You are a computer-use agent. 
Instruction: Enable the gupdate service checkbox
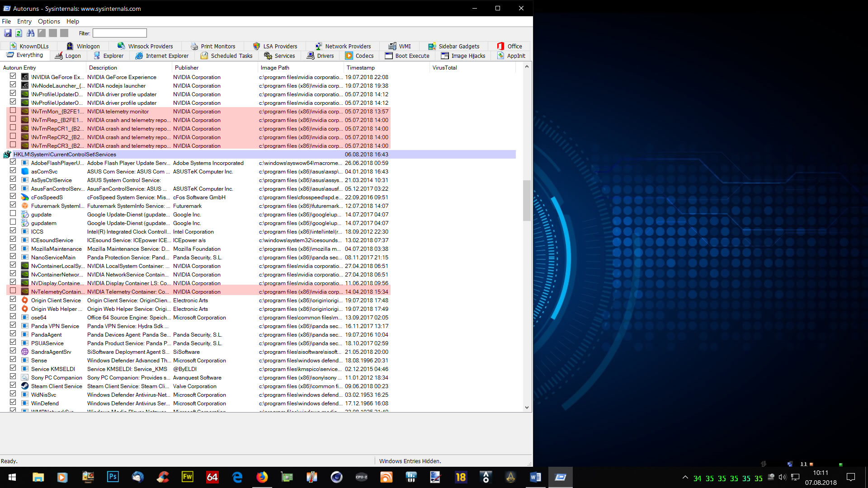13,214
